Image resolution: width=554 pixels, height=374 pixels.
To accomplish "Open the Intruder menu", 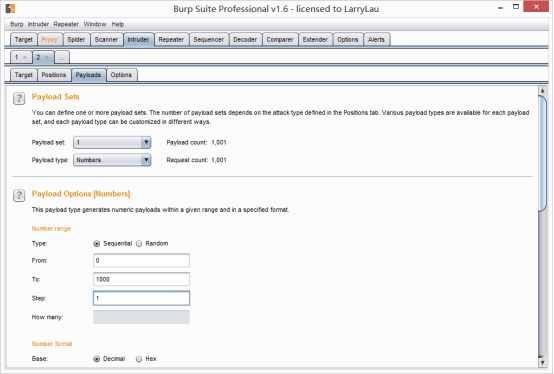I will coord(38,24).
